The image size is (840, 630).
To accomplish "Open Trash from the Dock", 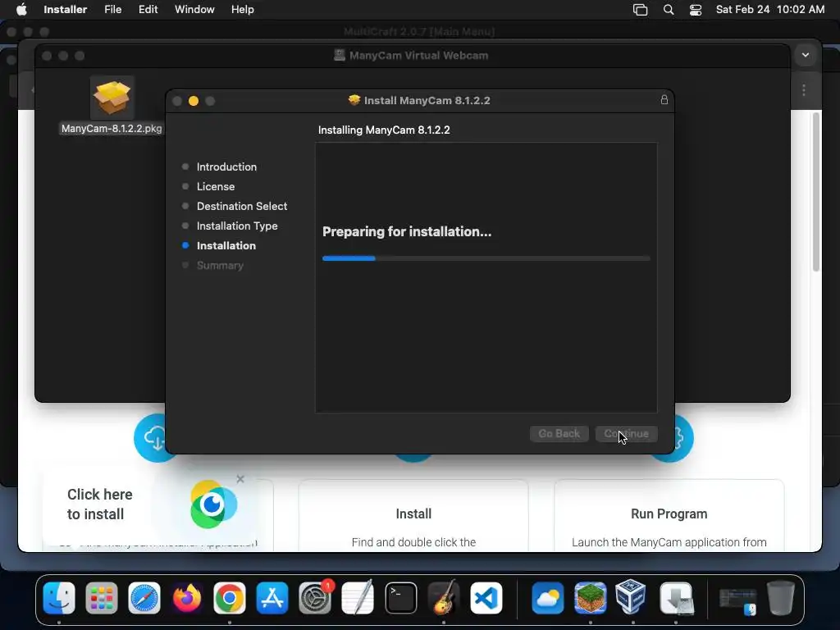I will click(781, 598).
